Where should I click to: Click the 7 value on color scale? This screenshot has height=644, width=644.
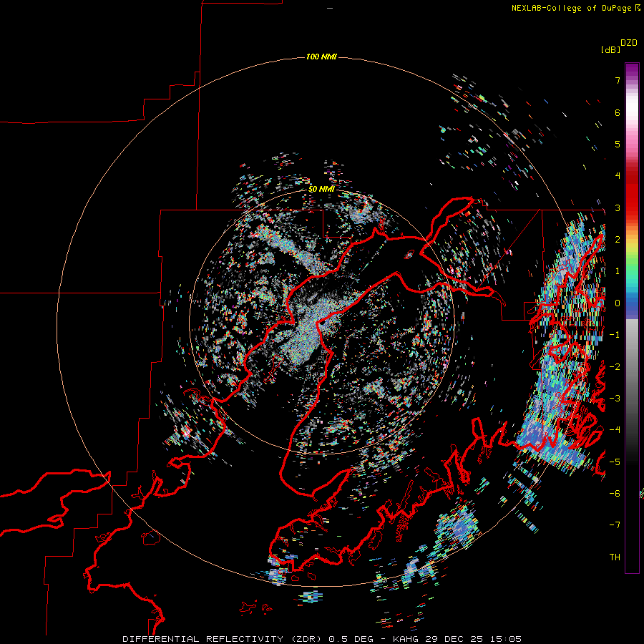pos(618,80)
